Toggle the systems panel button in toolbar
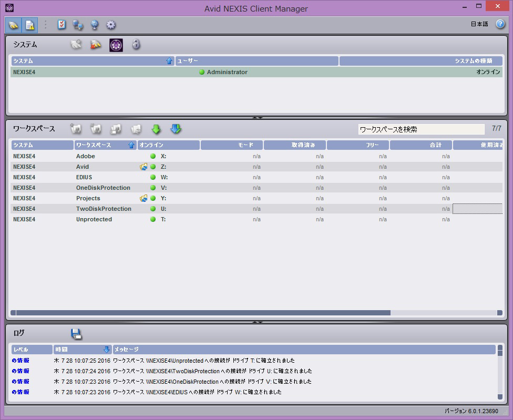This screenshot has width=513, height=420. 14,25
